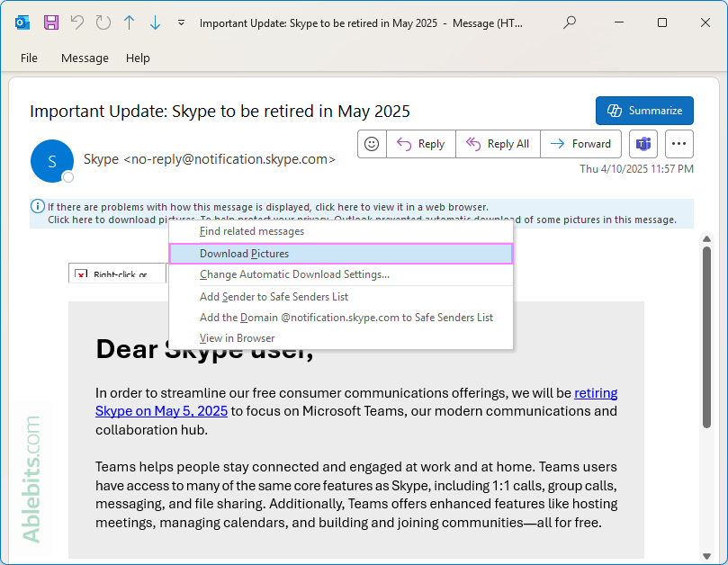
Task: Click Reply All button
Action: pyautogui.click(x=498, y=144)
